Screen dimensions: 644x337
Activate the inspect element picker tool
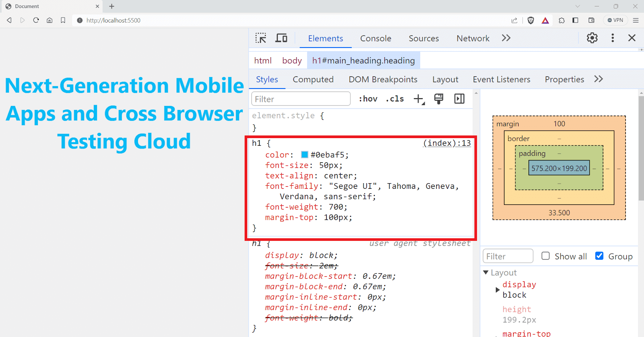(x=260, y=38)
